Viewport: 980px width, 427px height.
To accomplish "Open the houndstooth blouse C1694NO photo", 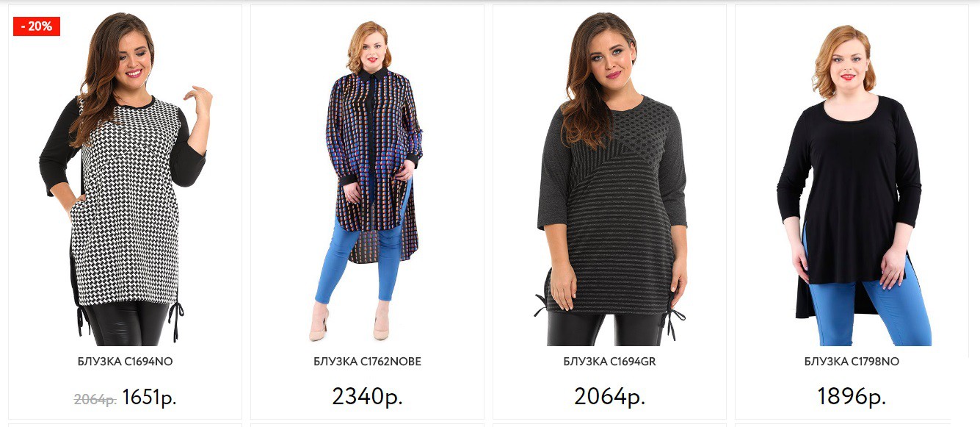I will pos(126,179).
